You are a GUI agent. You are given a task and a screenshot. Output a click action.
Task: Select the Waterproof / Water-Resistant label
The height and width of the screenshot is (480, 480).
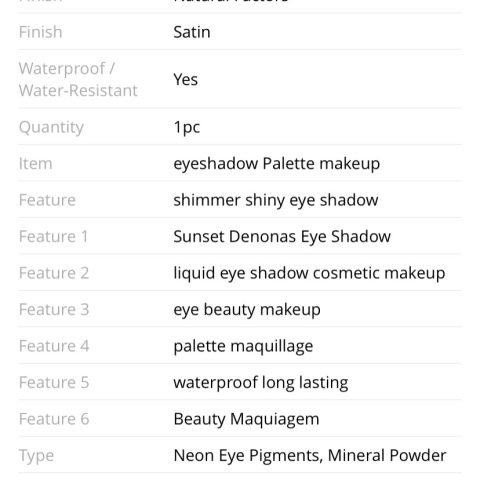pos(78,79)
